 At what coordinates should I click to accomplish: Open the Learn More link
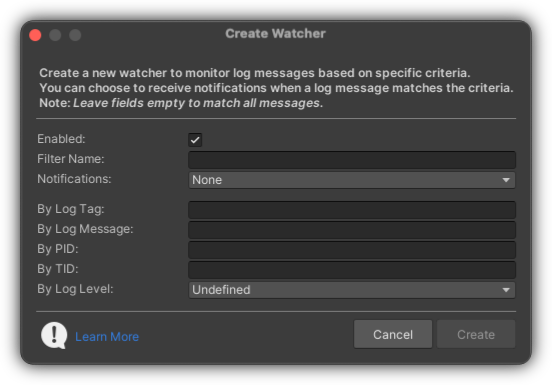pyautogui.click(x=107, y=337)
